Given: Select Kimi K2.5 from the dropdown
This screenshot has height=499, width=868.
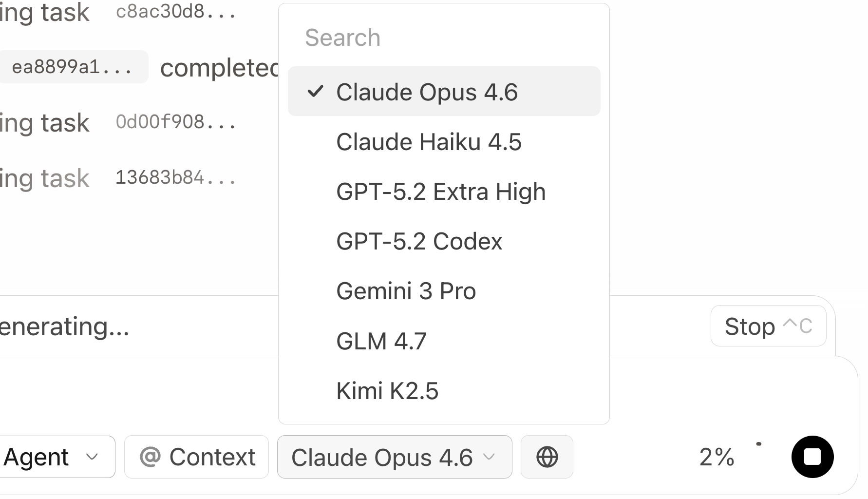Looking at the screenshot, I should tap(387, 391).
